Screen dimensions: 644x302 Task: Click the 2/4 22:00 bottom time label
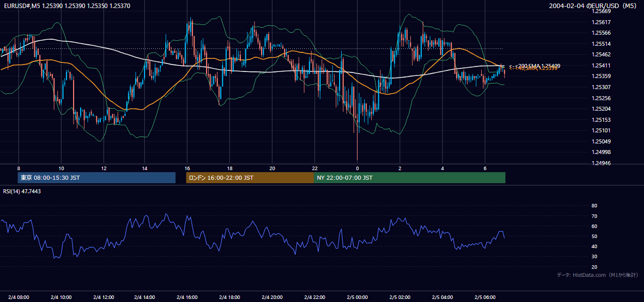[314, 297]
